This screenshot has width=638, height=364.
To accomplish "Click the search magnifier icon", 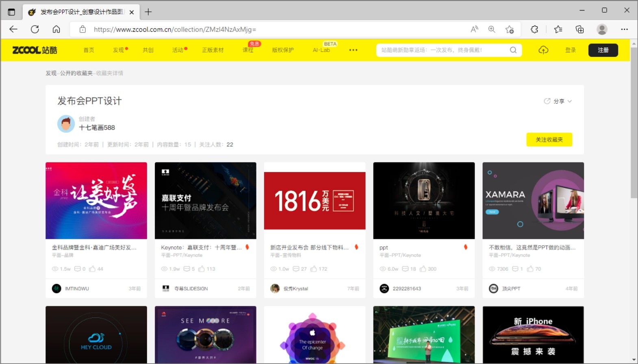I will (513, 50).
